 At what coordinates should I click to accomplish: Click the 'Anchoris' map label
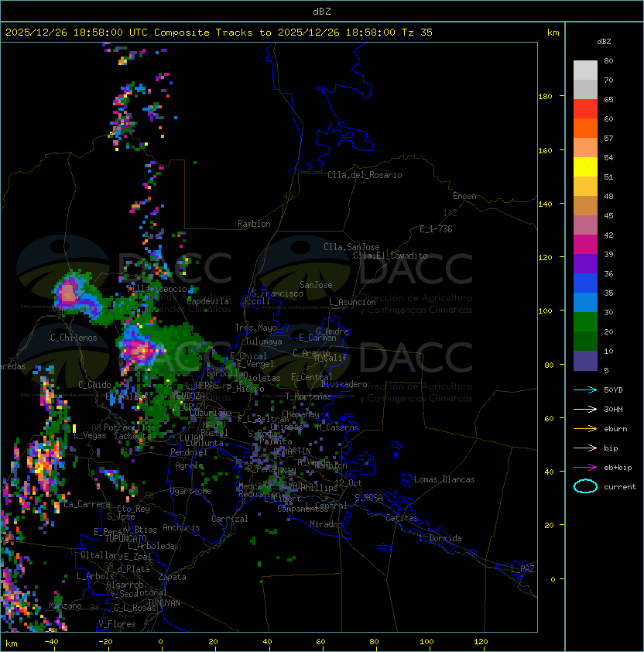(181, 527)
